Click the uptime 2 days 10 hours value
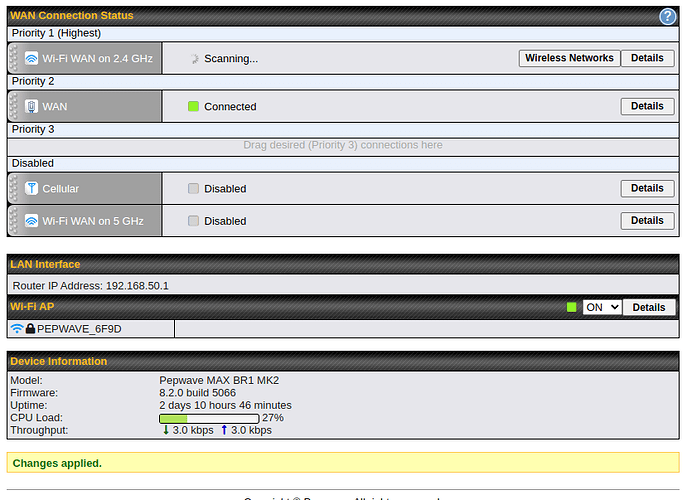Screen dimensions: 687x500 [225, 405]
